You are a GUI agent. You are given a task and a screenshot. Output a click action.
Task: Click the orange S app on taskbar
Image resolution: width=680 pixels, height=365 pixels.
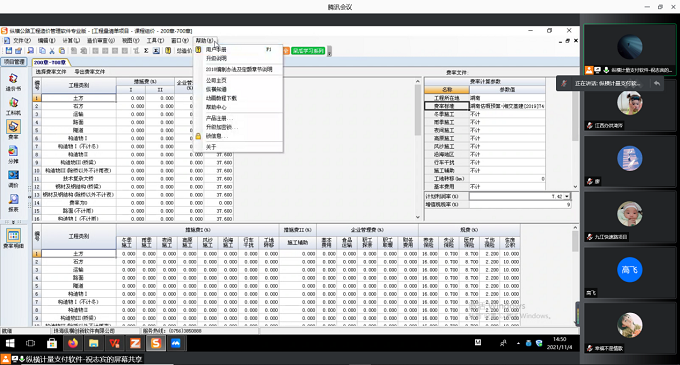tap(156, 343)
